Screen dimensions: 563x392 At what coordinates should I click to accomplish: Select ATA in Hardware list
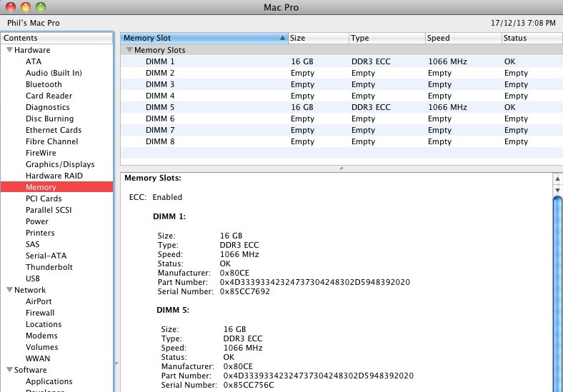tap(34, 61)
